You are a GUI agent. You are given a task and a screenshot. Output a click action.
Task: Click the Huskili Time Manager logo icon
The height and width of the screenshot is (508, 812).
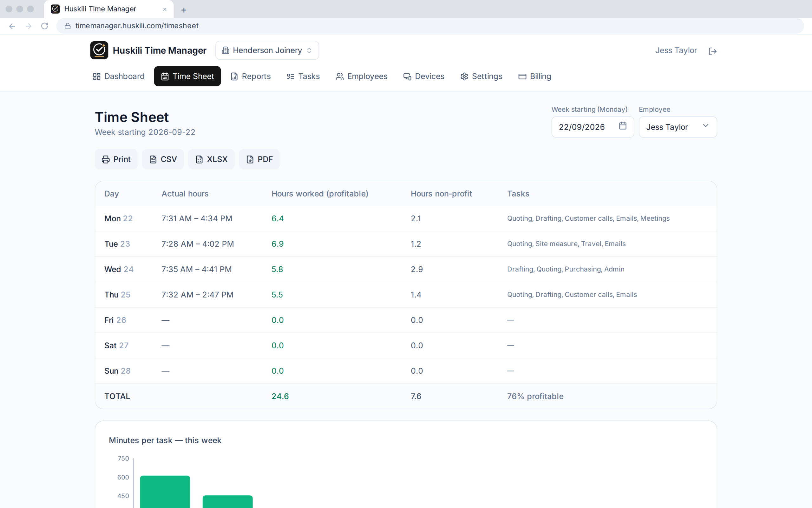coord(99,50)
